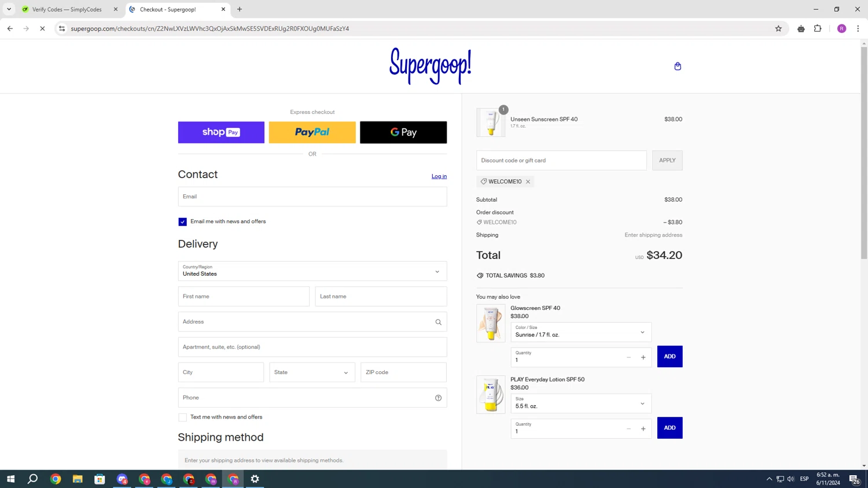
Task: Click the Supergoop! logo
Action: point(430,66)
